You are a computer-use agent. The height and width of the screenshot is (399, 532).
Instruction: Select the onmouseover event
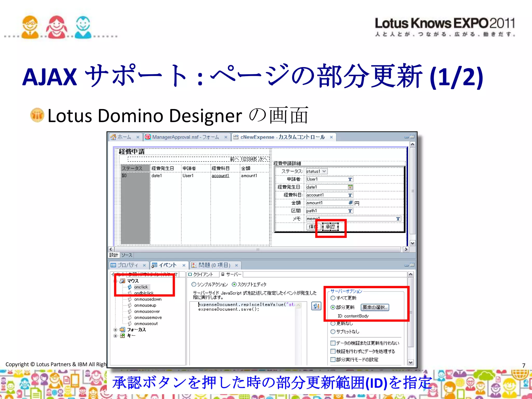(x=147, y=311)
